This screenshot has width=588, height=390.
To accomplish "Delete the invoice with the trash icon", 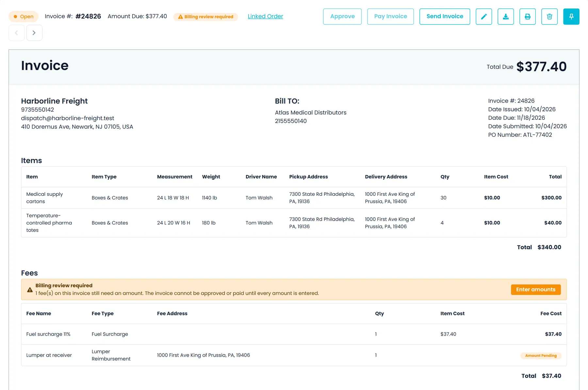I will [x=549, y=17].
